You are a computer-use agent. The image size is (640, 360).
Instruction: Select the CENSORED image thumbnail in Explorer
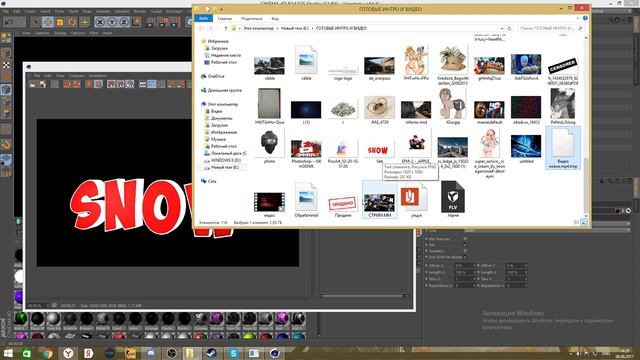pos(562,65)
